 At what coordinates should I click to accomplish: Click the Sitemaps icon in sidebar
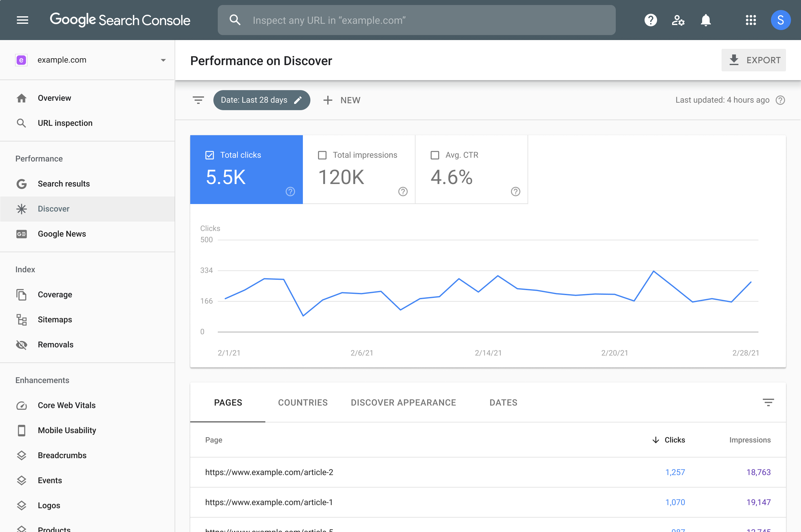click(x=22, y=319)
